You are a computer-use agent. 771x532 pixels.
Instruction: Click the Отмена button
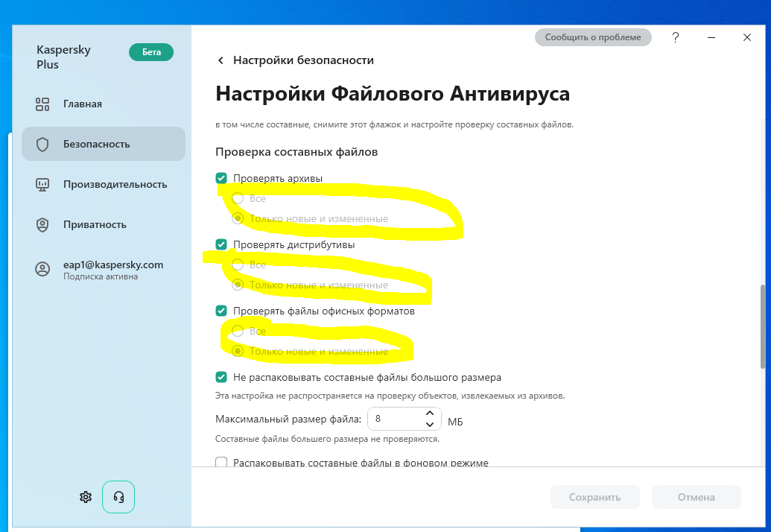[697, 497]
